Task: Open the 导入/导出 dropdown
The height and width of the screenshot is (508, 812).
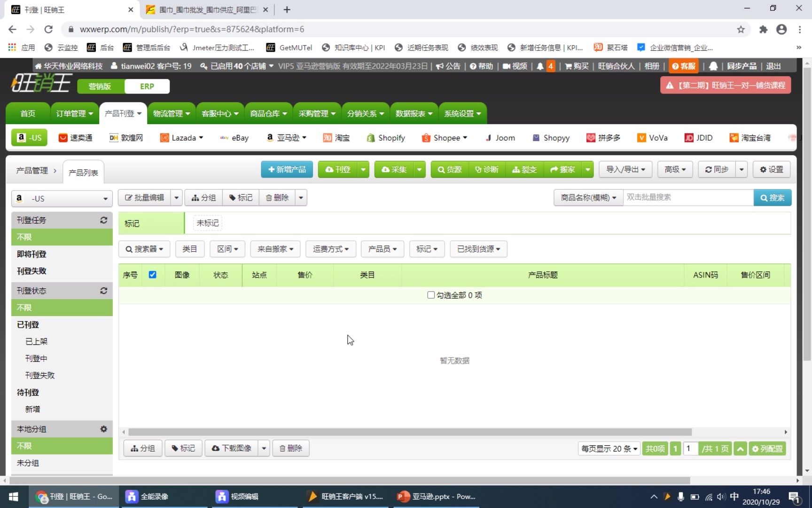Action: click(x=625, y=169)
